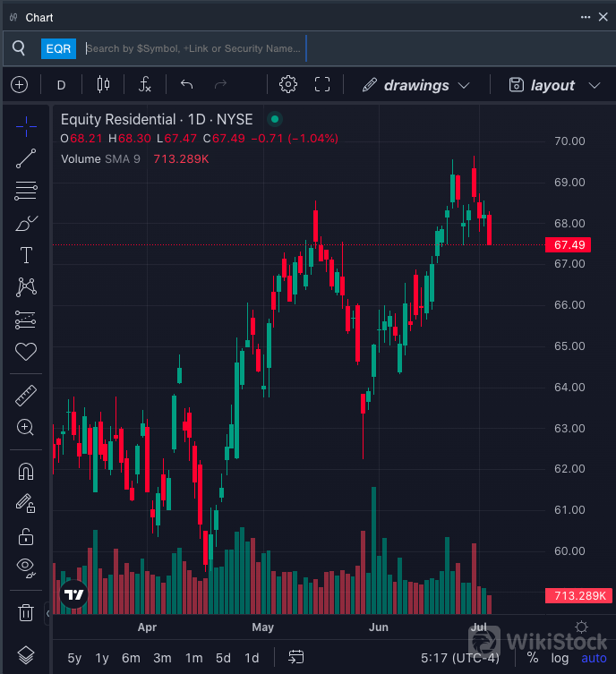Toggle lock all drawing tools
Screen dimensions: 616x674
pos(26,536)
